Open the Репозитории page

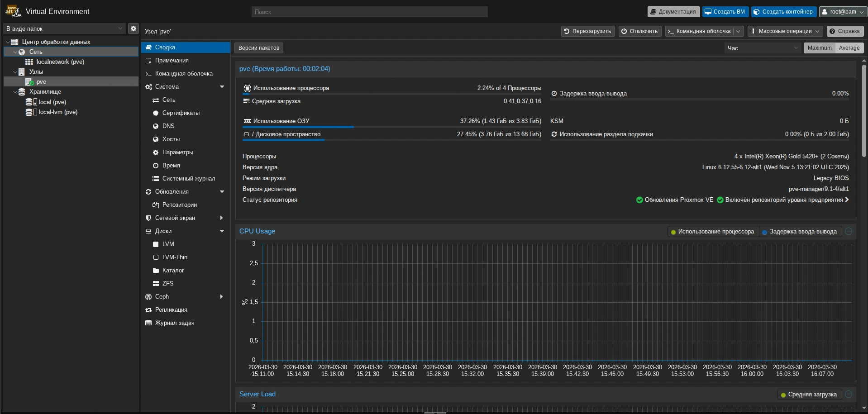(x=186, y=205)
